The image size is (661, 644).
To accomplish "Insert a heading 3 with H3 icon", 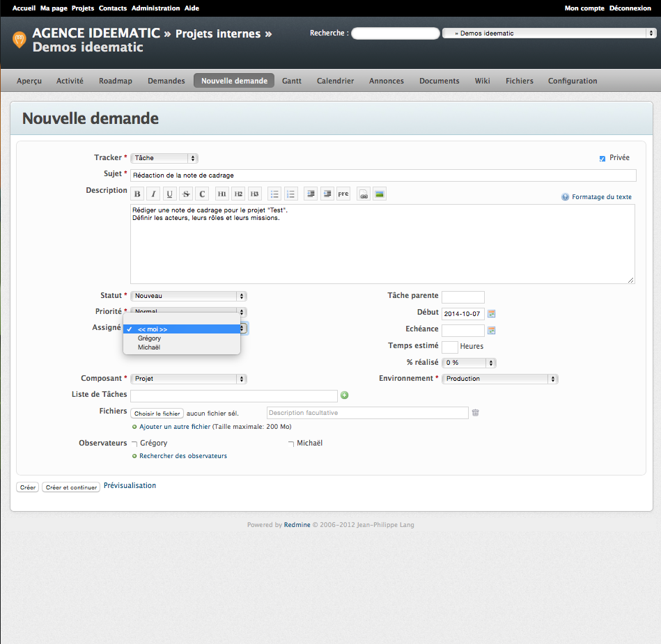I will (255, 194).
